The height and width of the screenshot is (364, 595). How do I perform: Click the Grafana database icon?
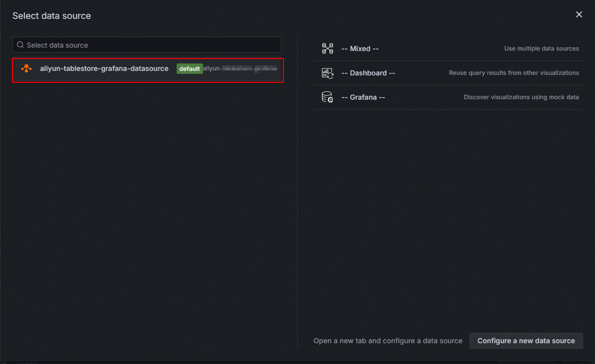[328, 97]
